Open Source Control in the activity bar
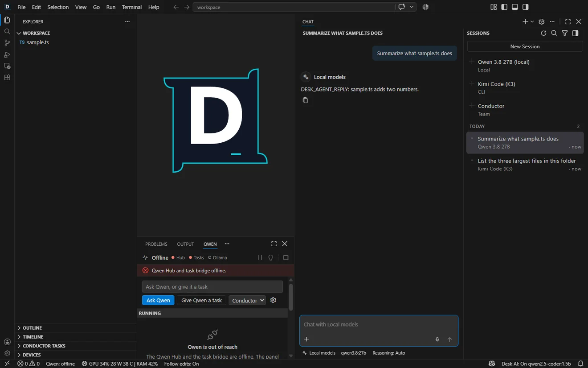Screen dimensions: 588x368 coord(7,43)
